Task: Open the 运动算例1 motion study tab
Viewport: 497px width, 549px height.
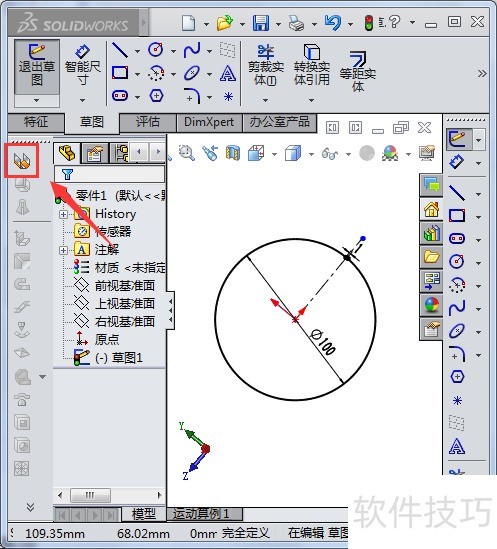Action: [x=204, y=514]
